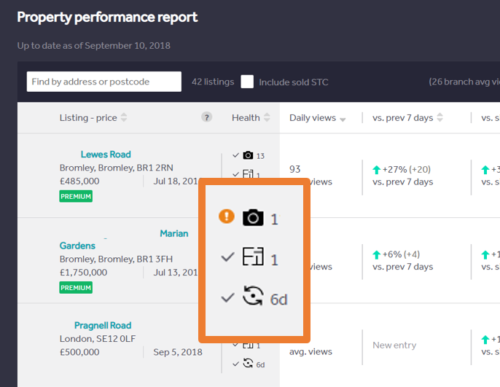Click the '+27% (+20)' change value

[407, 170]
